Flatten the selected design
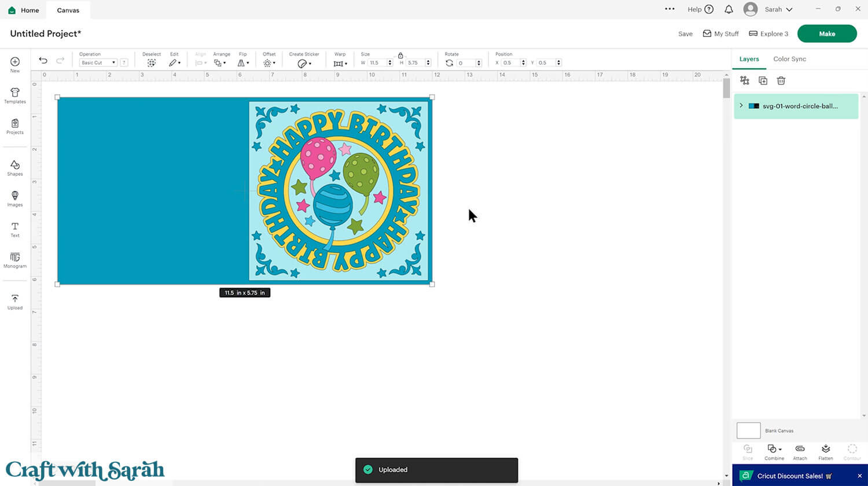This screenshot has height=486, width=868. pyautogui.click(x=825, y=452)
